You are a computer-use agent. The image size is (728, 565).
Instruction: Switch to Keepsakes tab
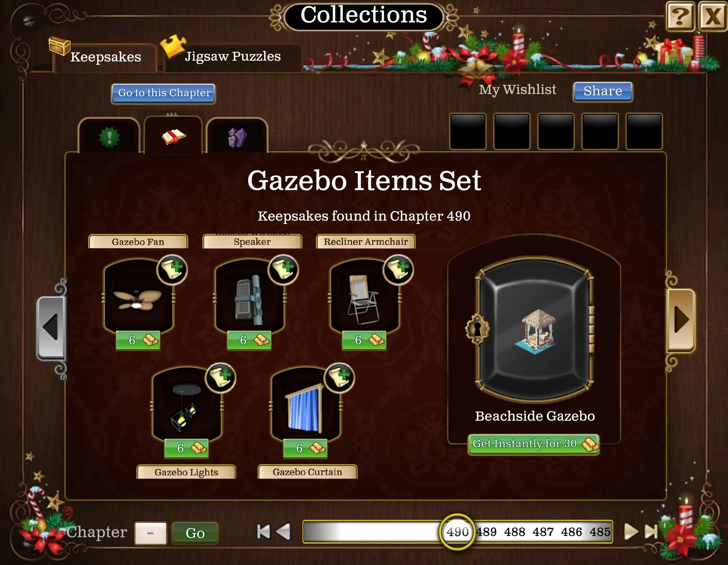105,57
